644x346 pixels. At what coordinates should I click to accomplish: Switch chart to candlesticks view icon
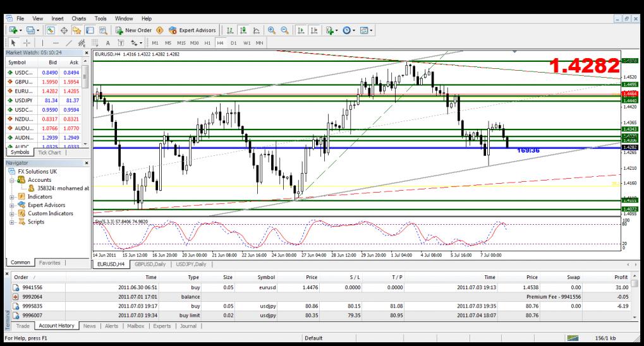point(242,30)
